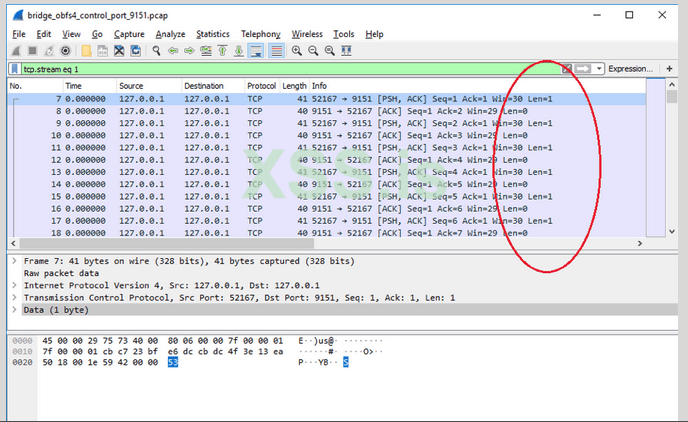Image resolution: width=688 pixels, height=422 pixels.
Task: Click the packet list scroll up arrow
Action: point(672,84)
